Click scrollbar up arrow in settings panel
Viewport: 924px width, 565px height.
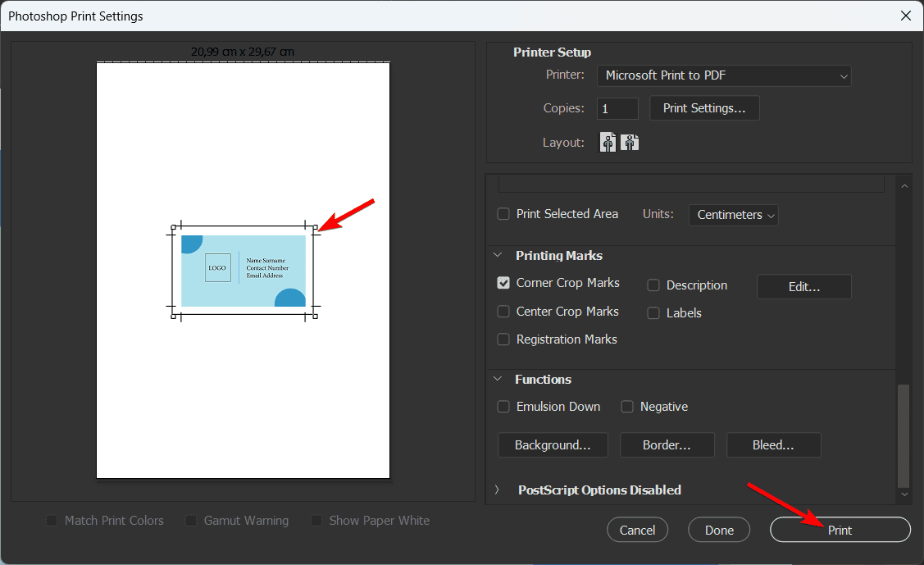904,185
